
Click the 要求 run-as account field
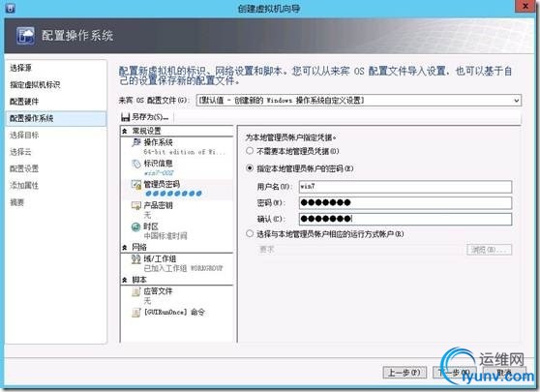(x=360, y=250)
